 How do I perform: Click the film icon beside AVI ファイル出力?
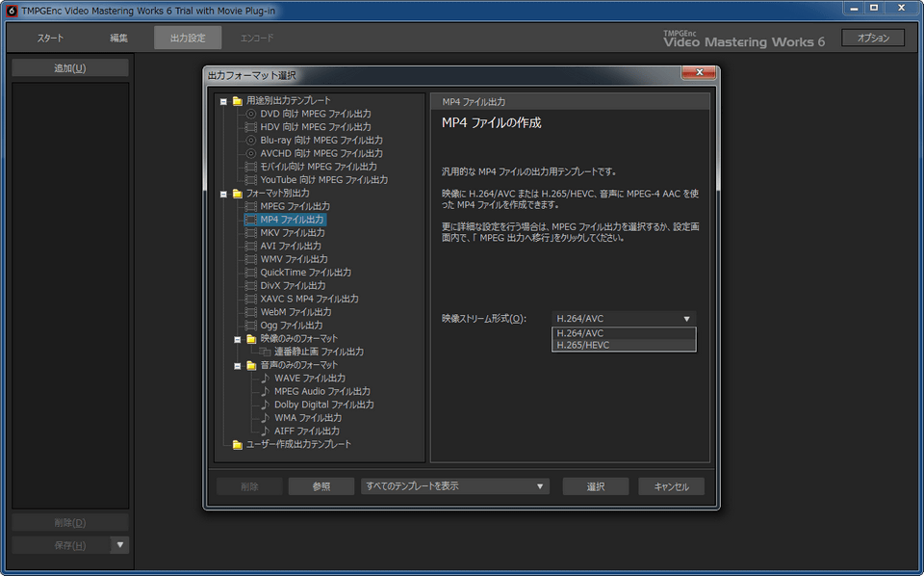(250, 246)
